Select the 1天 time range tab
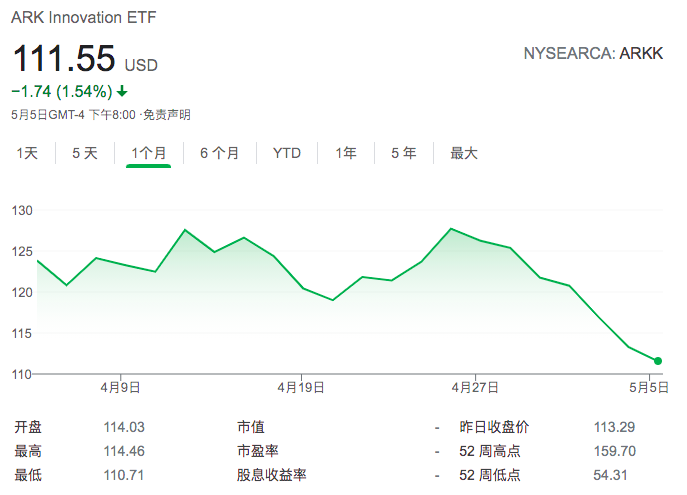687x495 pixels. click(x=27, y=153)
